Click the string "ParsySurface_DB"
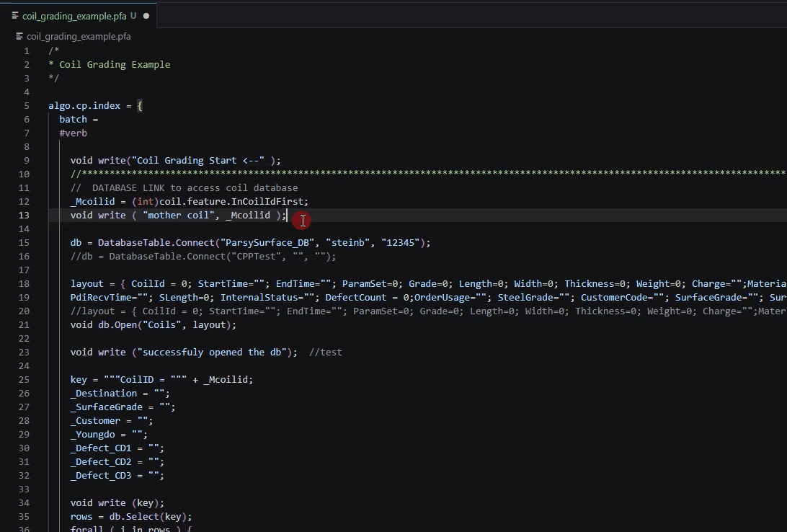This screenshot has height=532, width=787. click(x=267, y=243)
